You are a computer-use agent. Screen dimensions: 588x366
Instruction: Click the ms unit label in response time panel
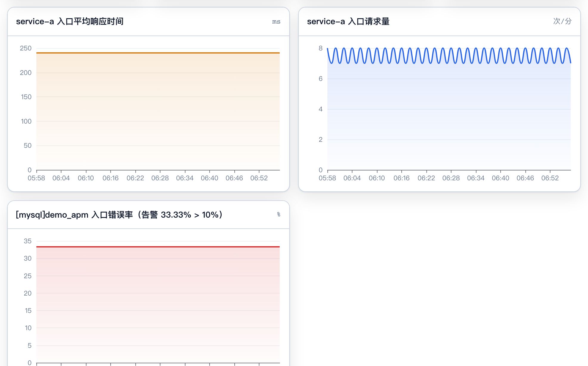click(x=276, y=22)
